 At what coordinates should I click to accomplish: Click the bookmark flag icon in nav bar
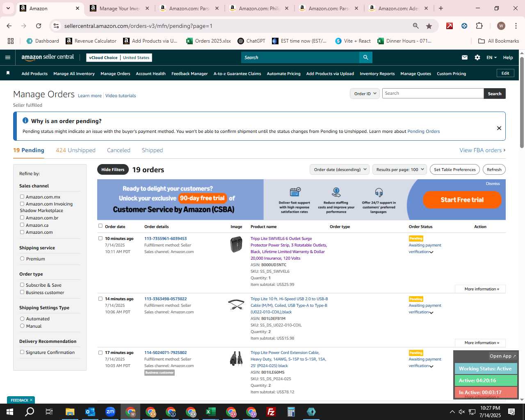tap(8, 73)
